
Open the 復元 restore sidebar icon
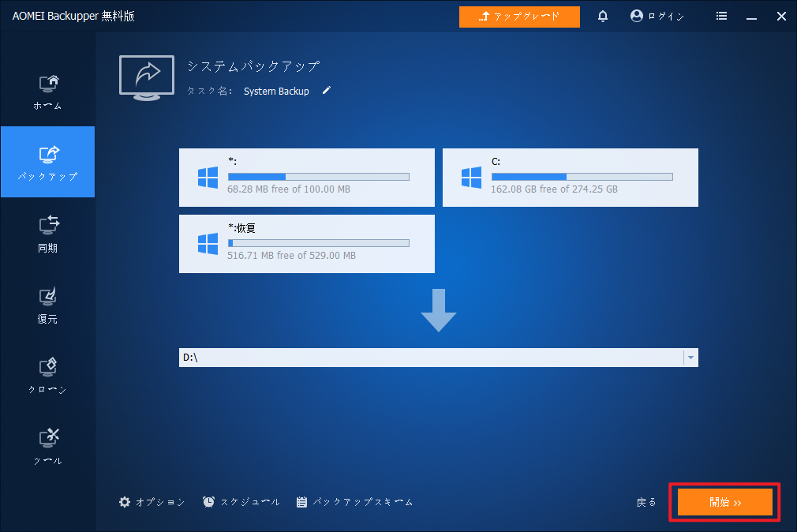pyautogui.click(x=48, y=305)
